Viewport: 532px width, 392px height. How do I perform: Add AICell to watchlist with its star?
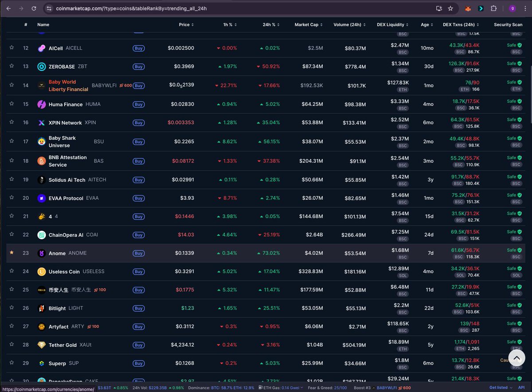click(x=12, y=48)
